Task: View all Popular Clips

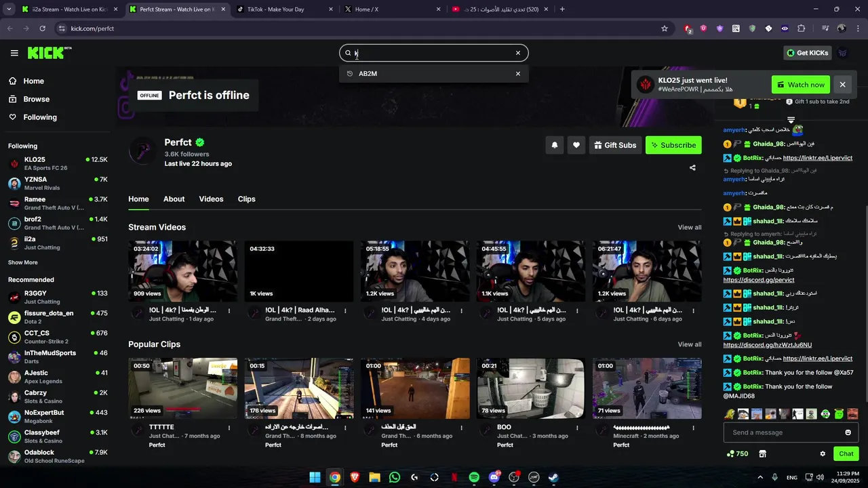Action: click(x=690, y=344)
